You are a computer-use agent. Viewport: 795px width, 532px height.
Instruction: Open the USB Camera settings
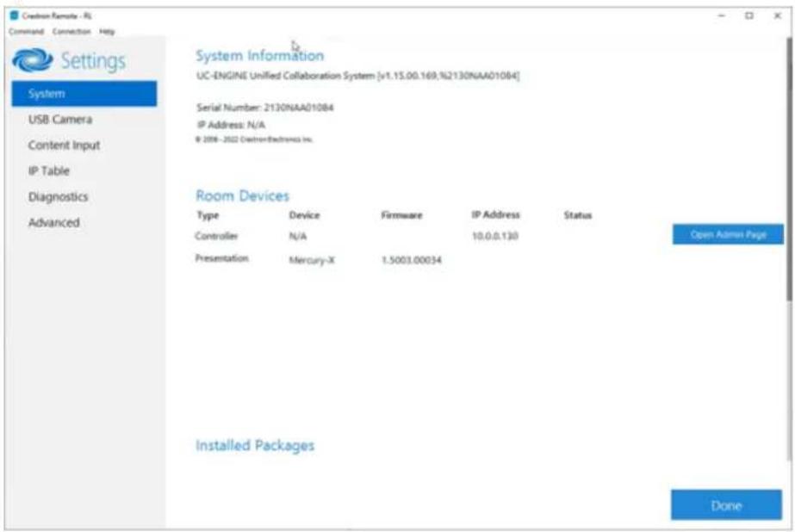click(60, 120)
